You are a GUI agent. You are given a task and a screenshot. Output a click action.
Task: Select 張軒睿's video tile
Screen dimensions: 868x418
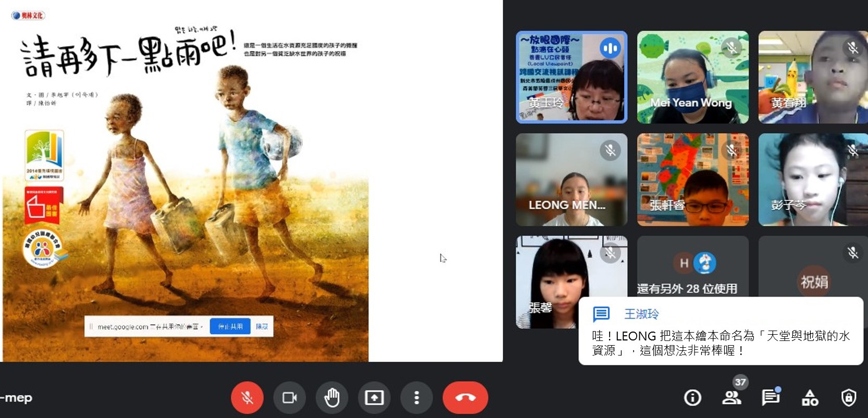(693, 180)
